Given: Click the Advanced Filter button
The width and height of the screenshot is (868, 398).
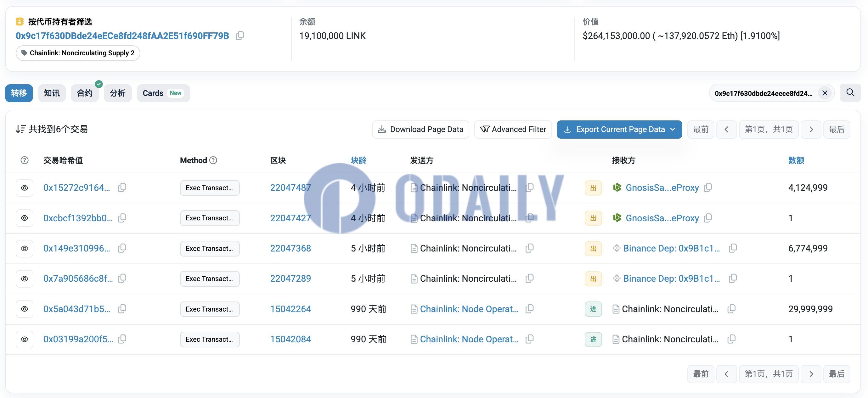Looking at the screenshot, I should (x=513, y=129).
